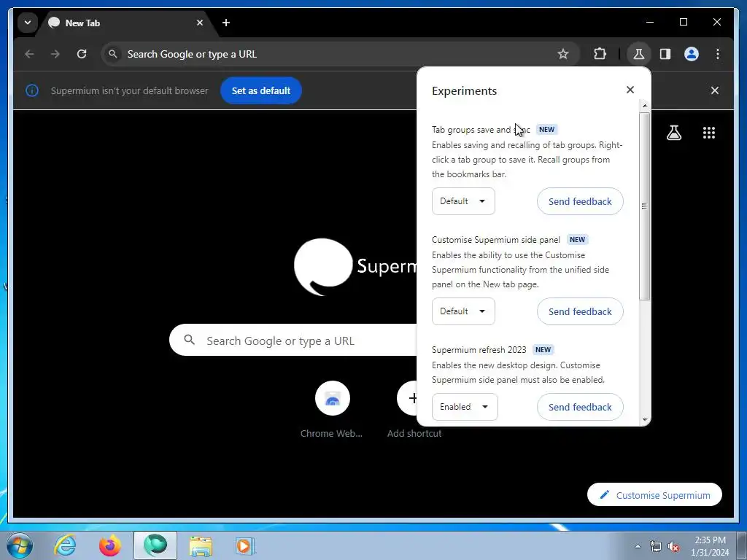
Task: Send feedback for Tab groups save and sync
Action: click(580, 201)
